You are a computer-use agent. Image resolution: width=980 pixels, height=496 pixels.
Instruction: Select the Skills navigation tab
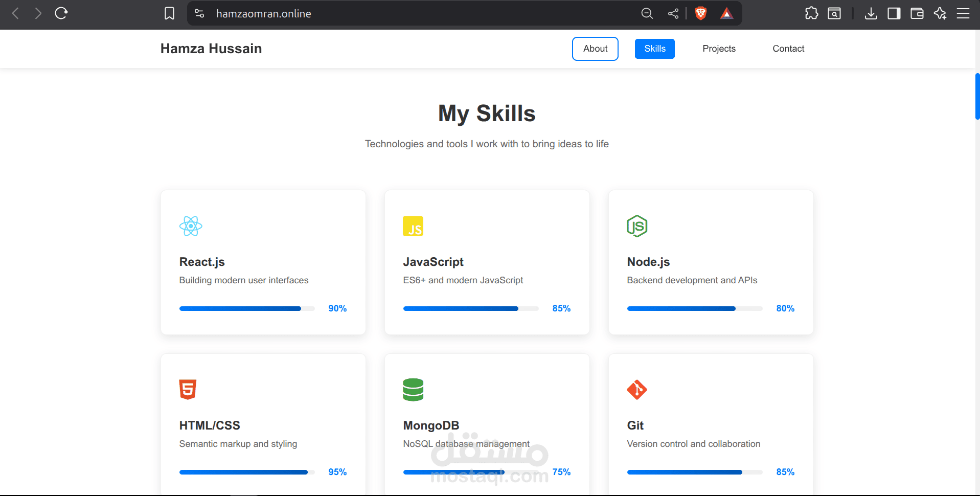pos(655,49)
